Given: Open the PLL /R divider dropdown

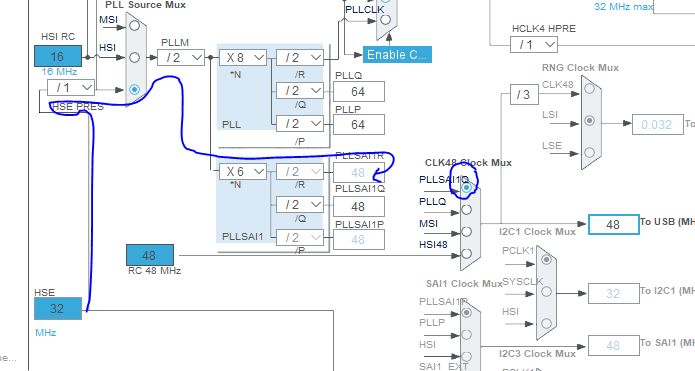Looking at the screenshot, I should tap(300, 58).
